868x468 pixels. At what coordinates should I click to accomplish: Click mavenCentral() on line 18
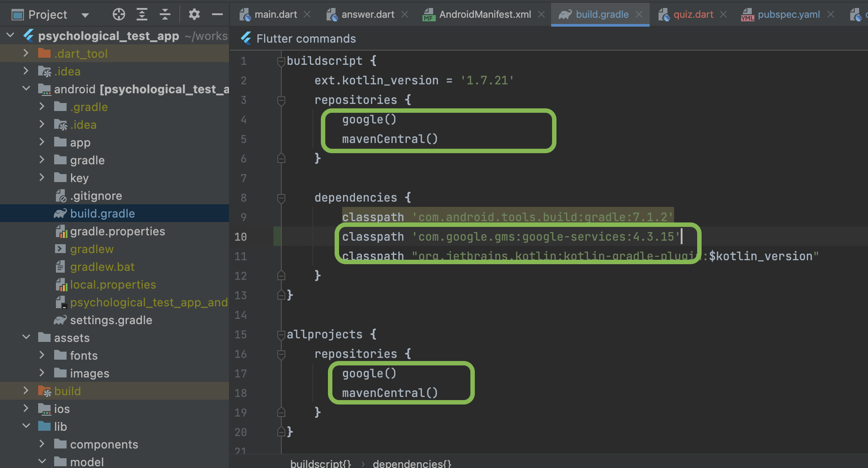pos(390,393)
